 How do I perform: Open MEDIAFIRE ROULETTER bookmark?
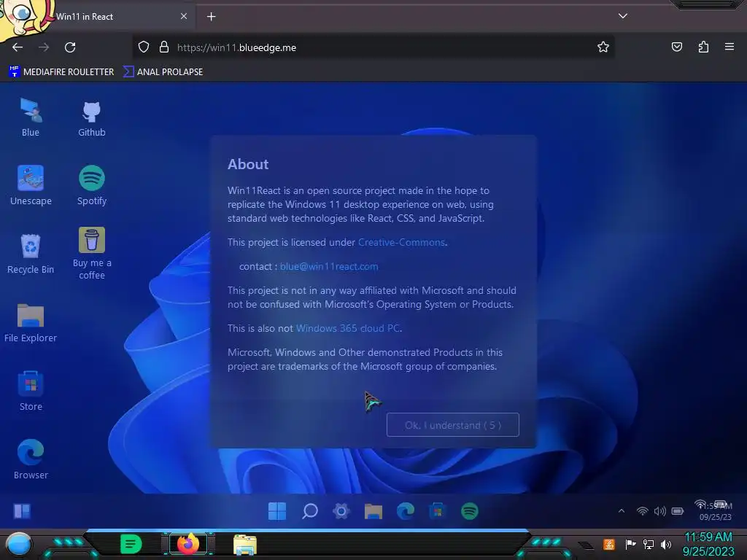coord(61,72)
